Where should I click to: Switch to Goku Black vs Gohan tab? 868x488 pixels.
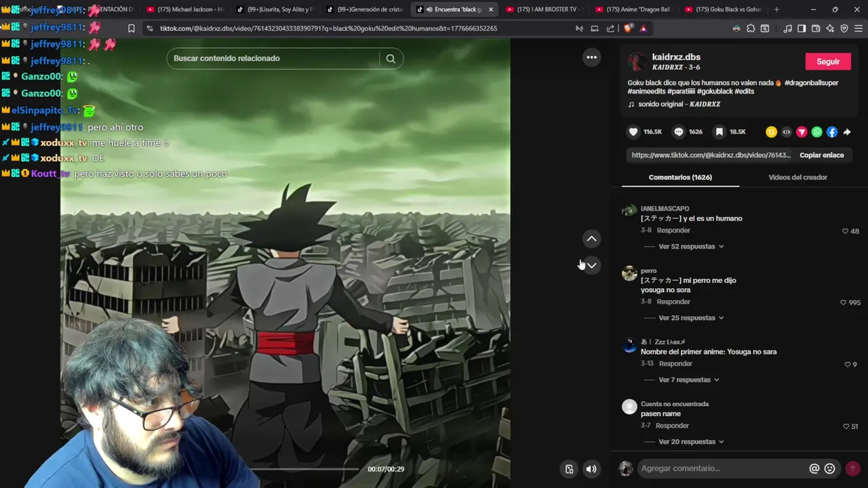click(x=724, y=9)
